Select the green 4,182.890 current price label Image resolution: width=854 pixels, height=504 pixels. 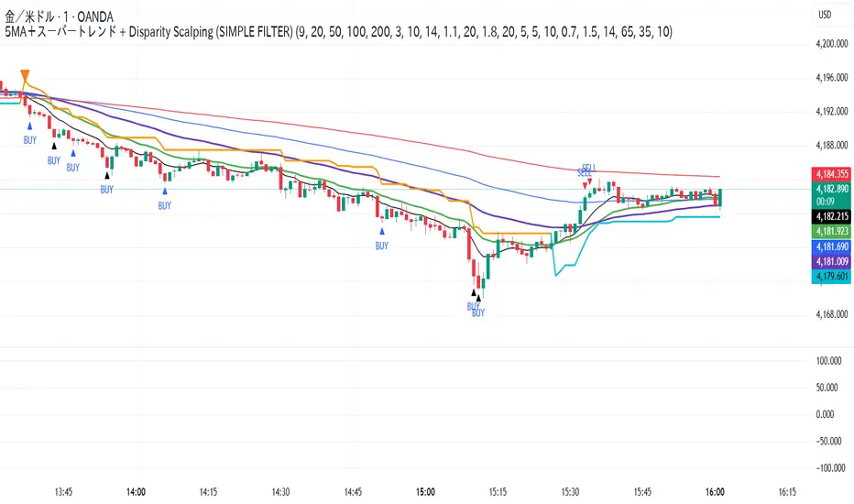(x=831, y=189)
